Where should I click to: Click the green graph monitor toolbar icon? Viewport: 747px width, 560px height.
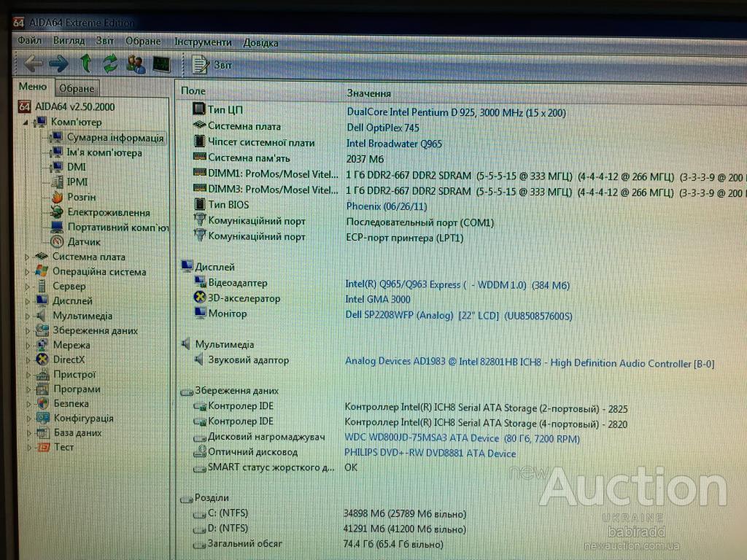[x=160, y=64]
